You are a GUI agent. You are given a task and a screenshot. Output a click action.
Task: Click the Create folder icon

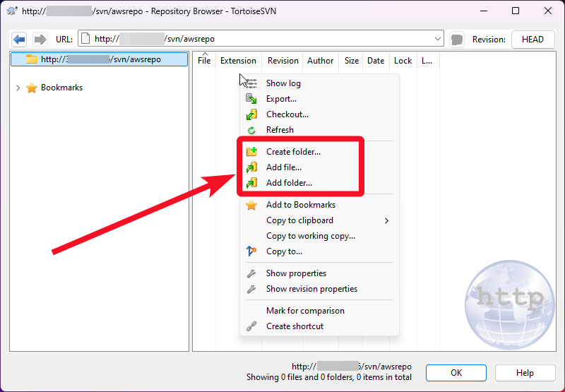click(251, 152)
